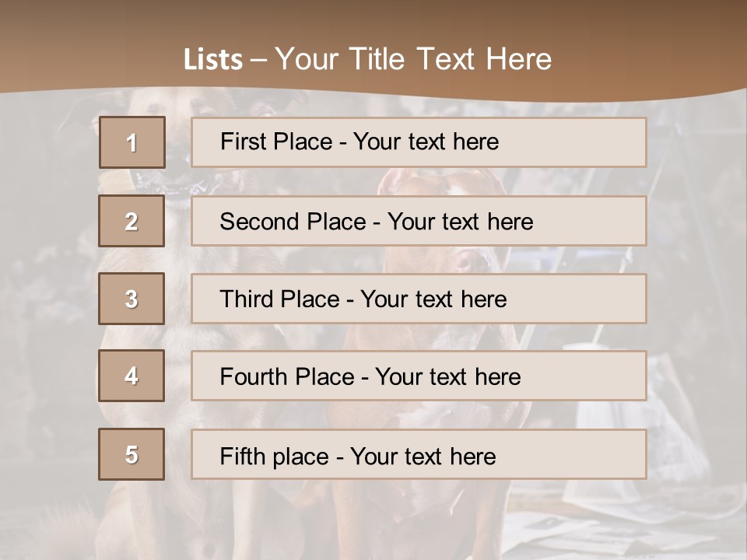Click the Fourth Place text box
This screenshot has height=560, width=747.
[x=419, y=376]
